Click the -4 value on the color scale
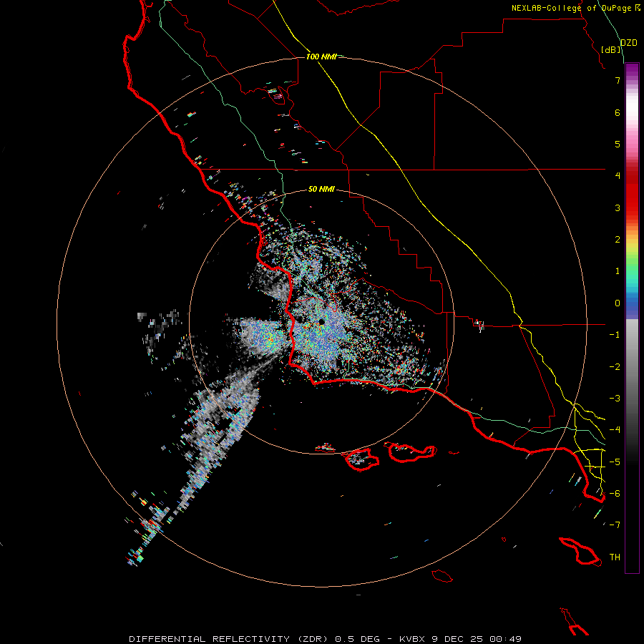The height and width of the screenshot is (644, 644). click(615, 430)
